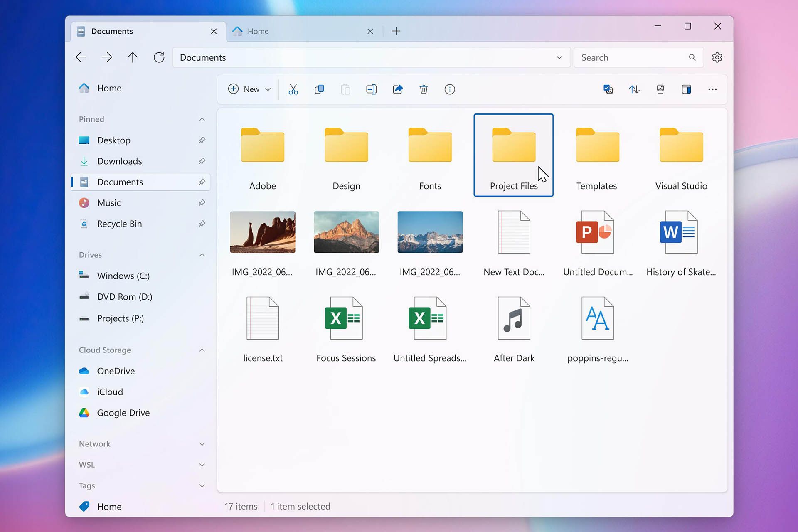Go back with the left arrow
Screen dimensions: 798x532
click(x=81, y=57)
